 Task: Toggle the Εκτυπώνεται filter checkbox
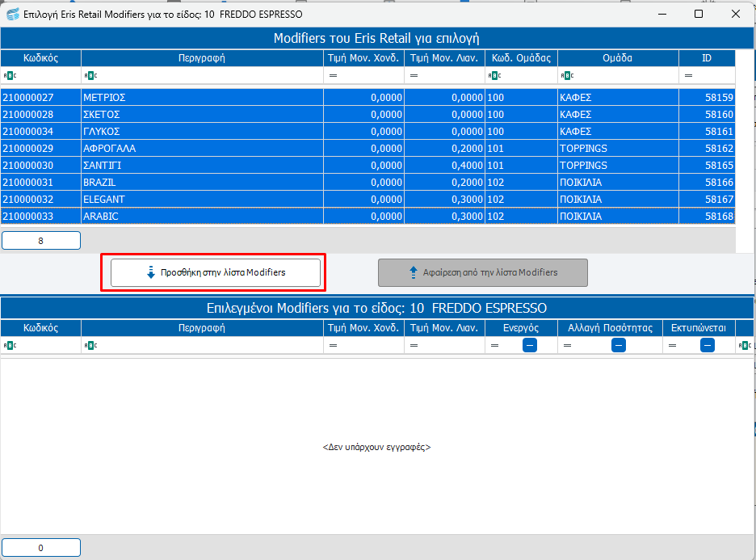[708, 345]
